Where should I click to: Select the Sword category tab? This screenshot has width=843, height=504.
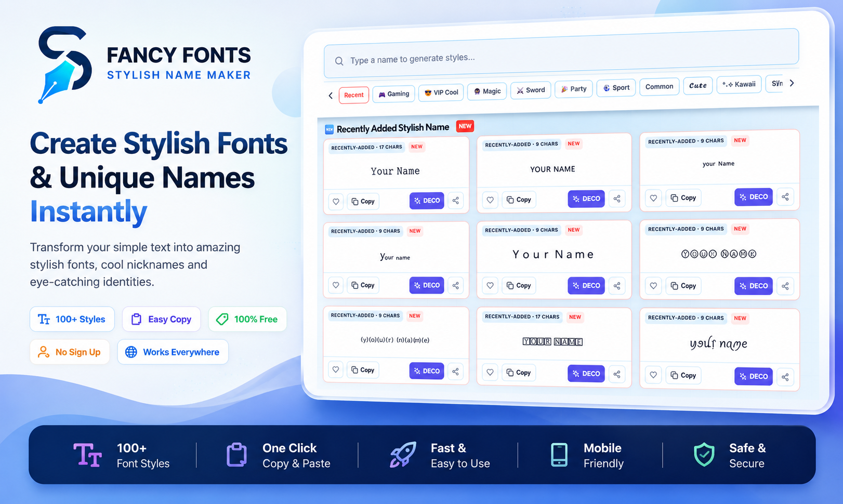click(x=531, y=90)
